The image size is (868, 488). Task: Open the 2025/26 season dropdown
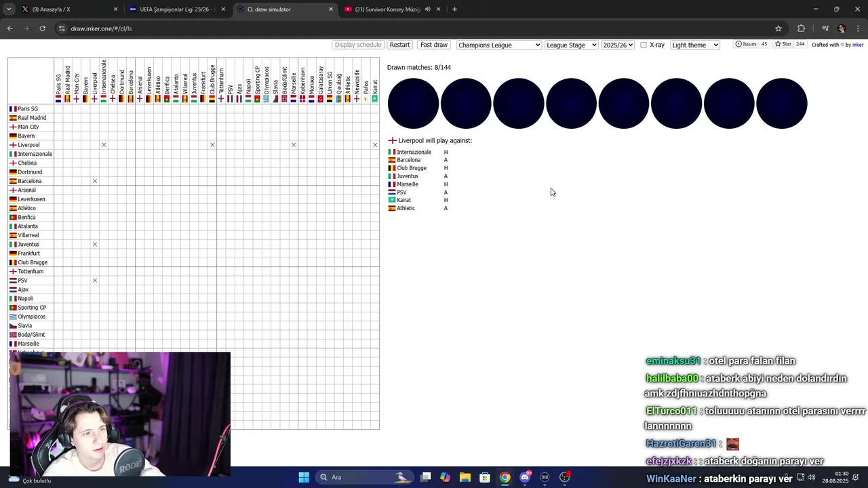[618, 45]
